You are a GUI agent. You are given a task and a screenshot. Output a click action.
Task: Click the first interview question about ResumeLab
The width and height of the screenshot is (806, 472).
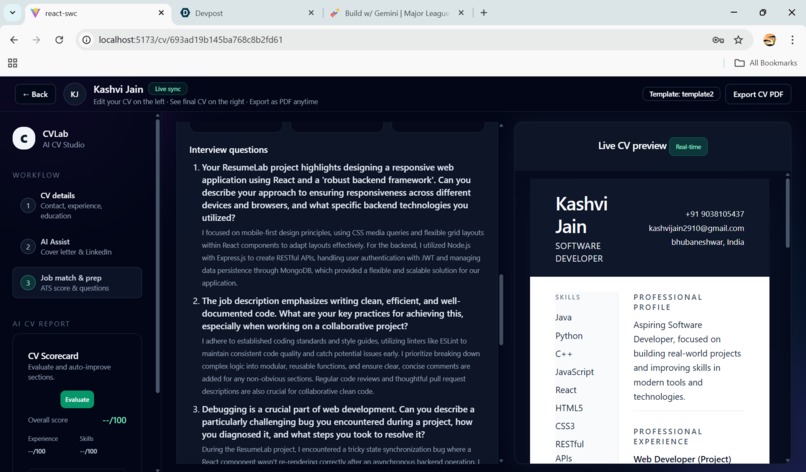[x=336, y=192]
